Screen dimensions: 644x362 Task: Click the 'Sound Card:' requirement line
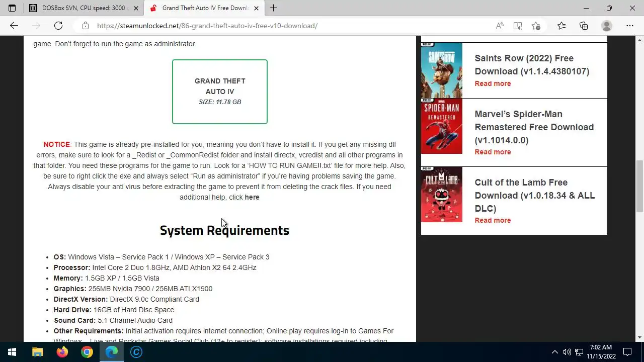click(113, 320)
